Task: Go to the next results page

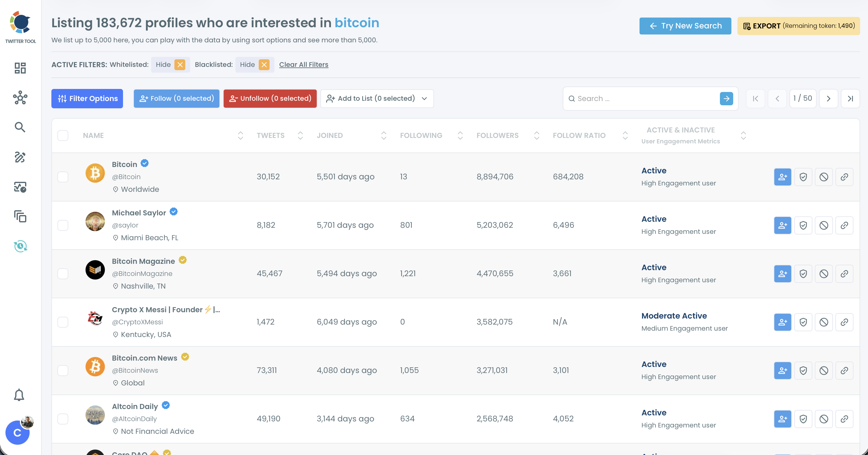Action: 828,99
